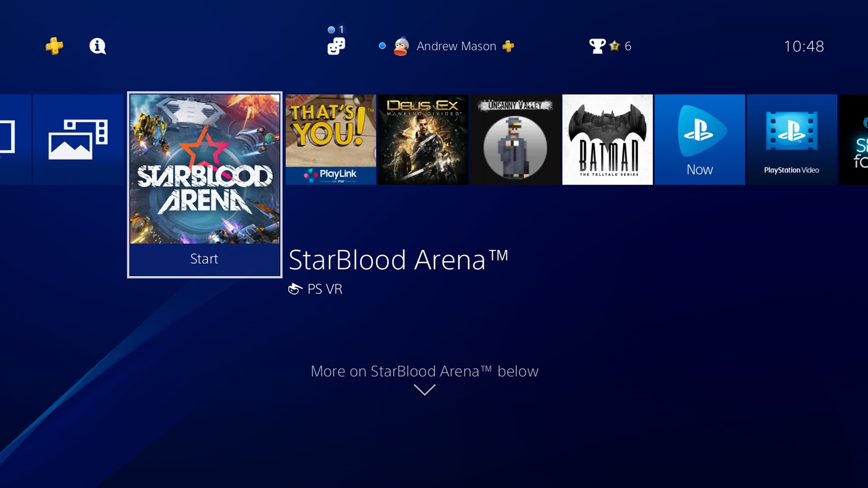Select the Batman Telltale Series tile
Screen dimensions: 868x488
608,139
